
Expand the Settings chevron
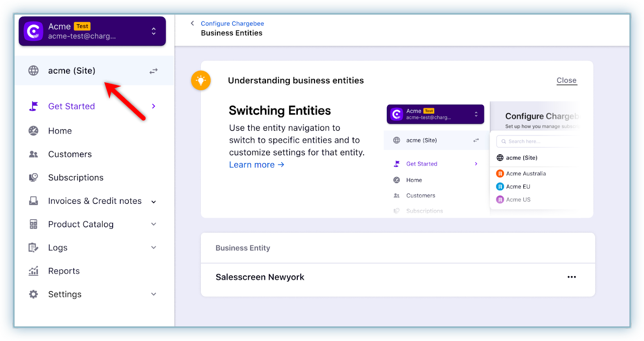click(x=154, y=294)
